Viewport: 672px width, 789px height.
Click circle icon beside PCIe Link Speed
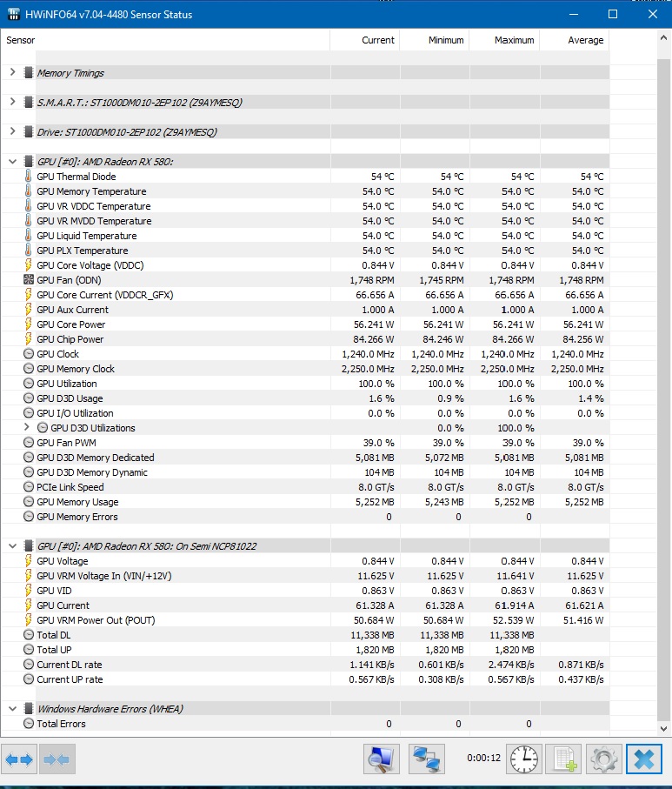29,487
